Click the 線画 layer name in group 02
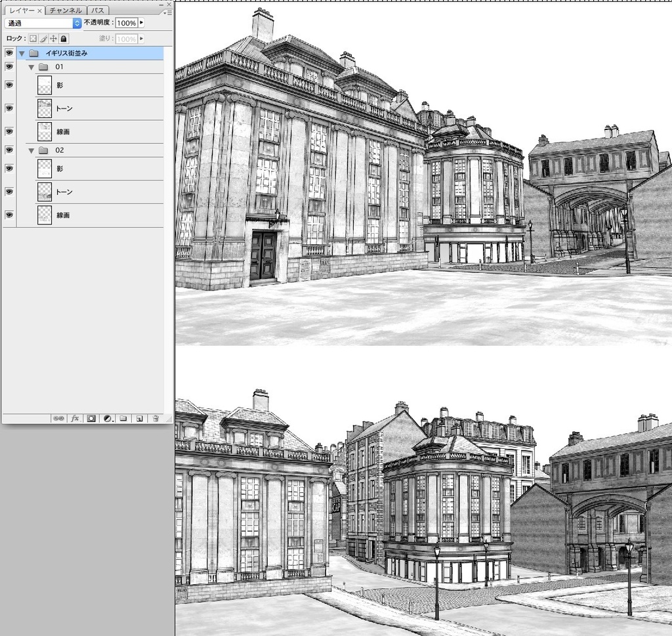The height and width of the screenshot is (636, 672). [x=63, y=215]
